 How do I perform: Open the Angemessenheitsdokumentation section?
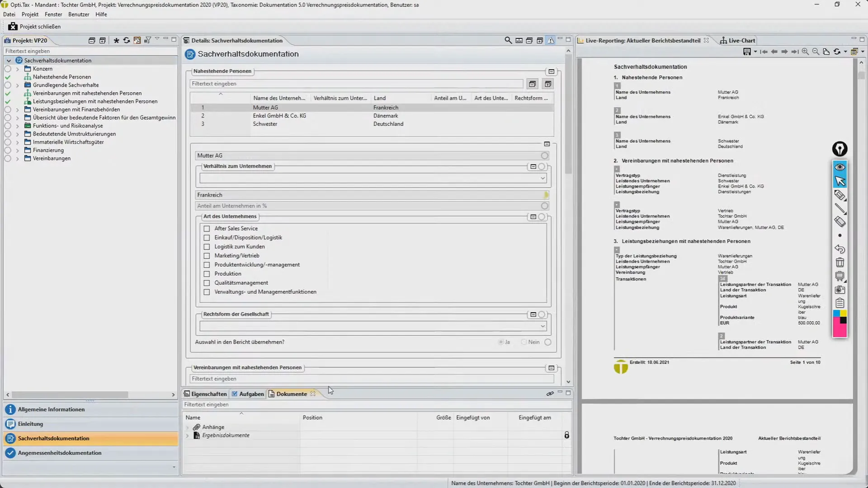click(x=90, y=453)
